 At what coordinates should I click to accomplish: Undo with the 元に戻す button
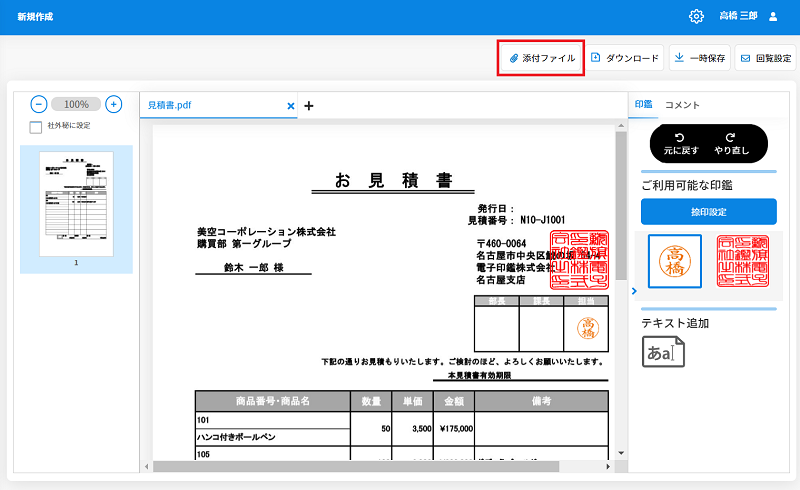point(681,144)
